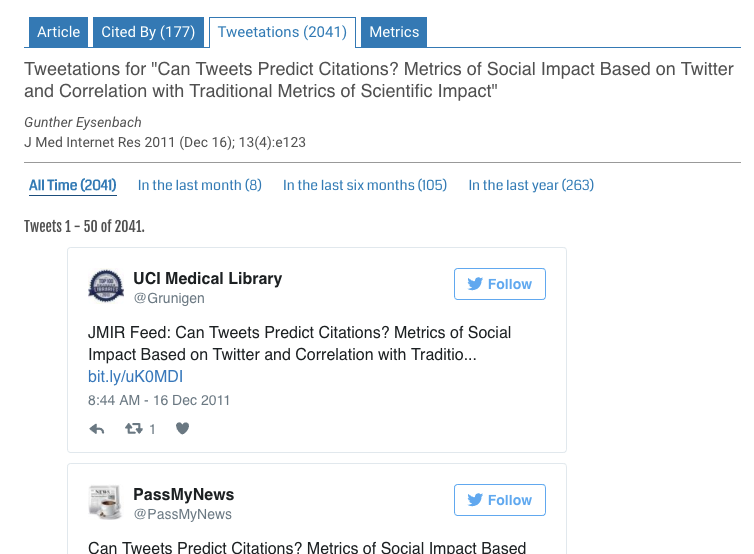Show tweets in the last month (8)

(x=199, y=185)
